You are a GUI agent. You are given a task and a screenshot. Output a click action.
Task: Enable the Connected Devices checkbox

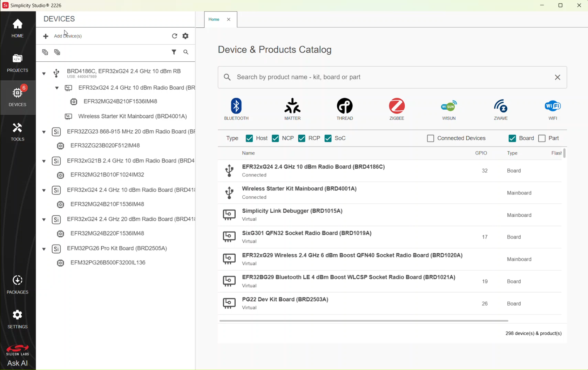pos(431,138)
